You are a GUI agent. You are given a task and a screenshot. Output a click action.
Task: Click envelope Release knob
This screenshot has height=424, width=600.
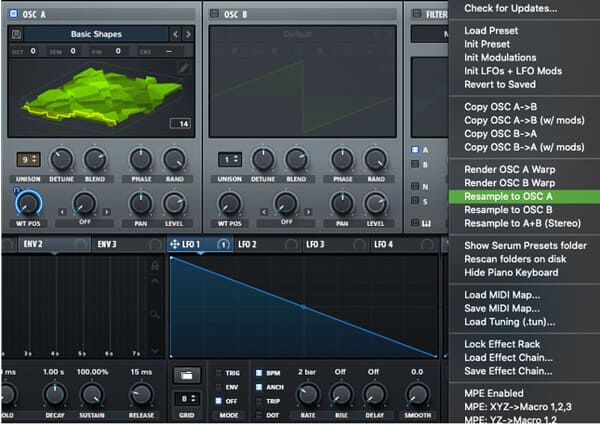(x=141, y=394)
